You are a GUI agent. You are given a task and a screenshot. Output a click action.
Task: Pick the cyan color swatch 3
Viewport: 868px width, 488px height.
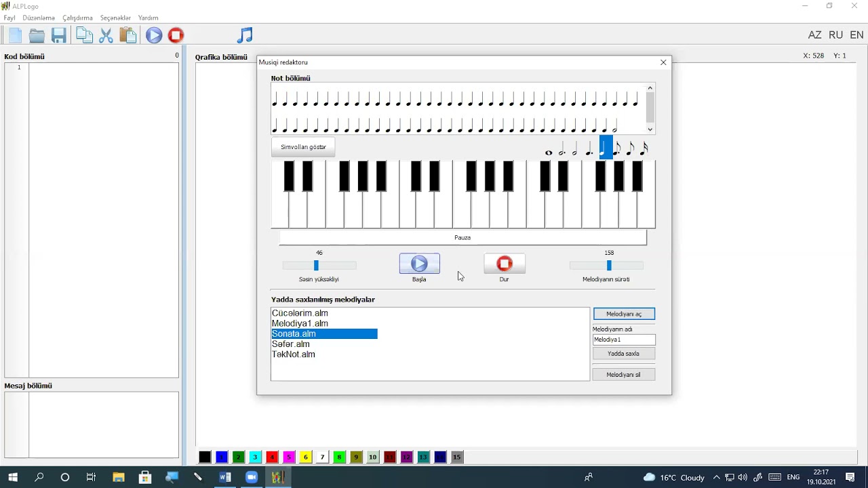click(255, 457)
